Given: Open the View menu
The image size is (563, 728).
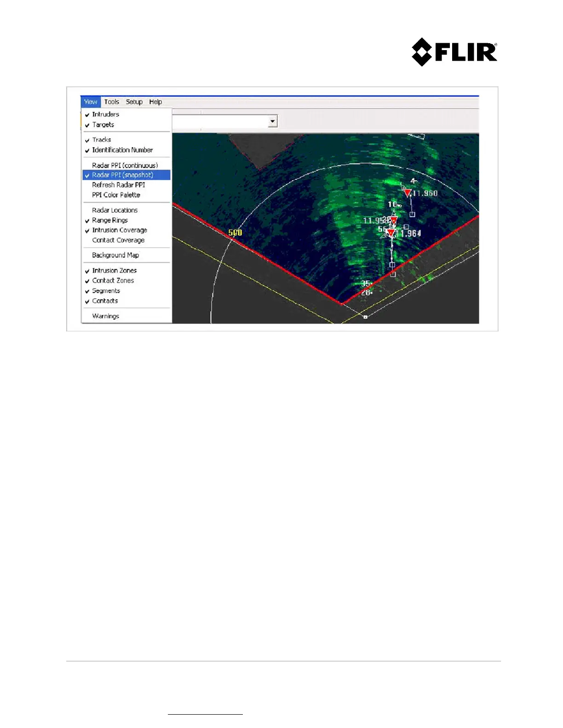Looking at the screenshot, I should click(90, 102).
